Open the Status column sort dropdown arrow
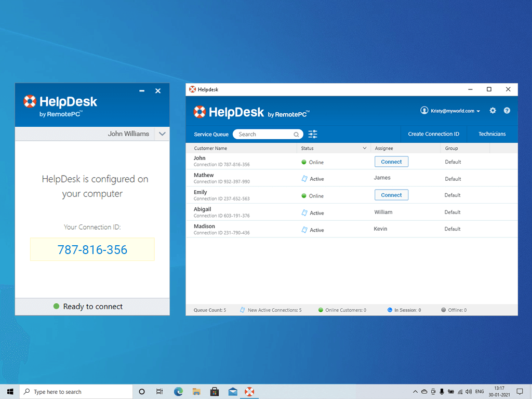Image resolution: width=532 pixels, height=399 pixels. pyautogui.click(x=364, y=148)
